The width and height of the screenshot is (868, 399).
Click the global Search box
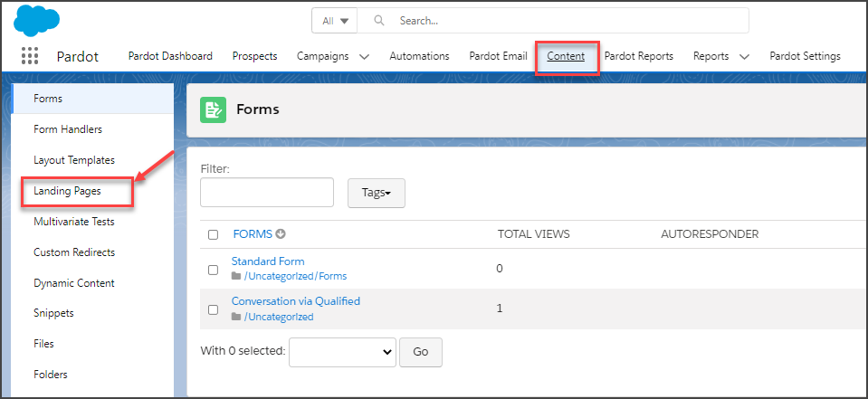(x=553, y=21)
